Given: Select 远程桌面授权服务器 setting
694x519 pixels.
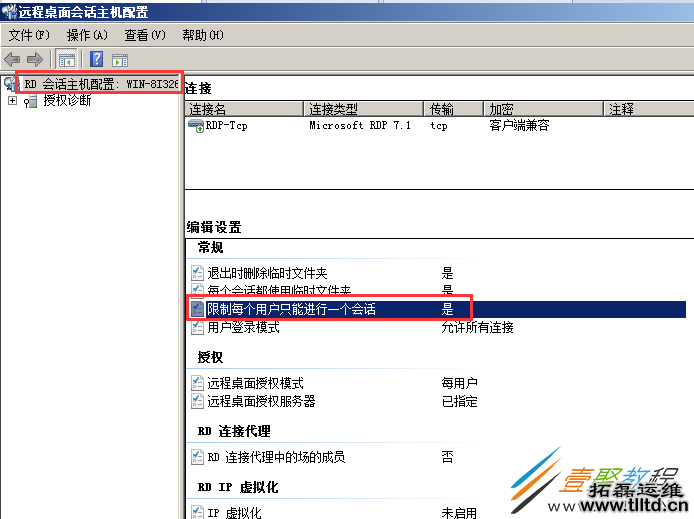Looking at the screenshot, I should (261, 401).
